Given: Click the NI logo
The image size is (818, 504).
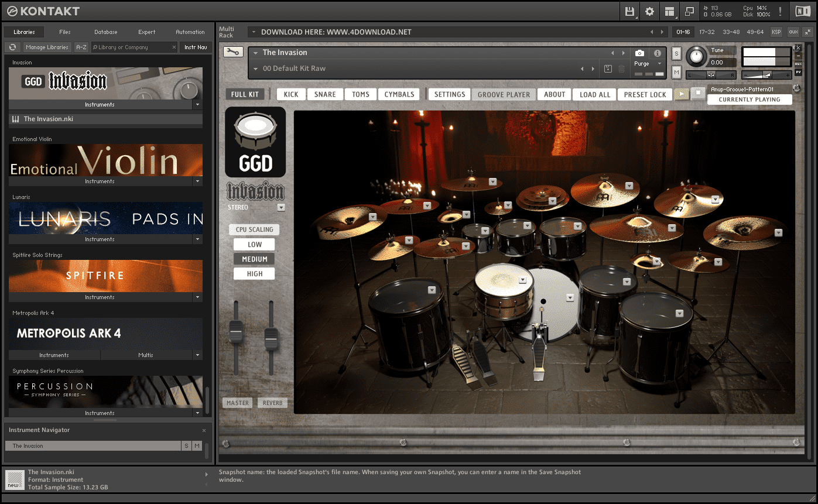Looking at the screenshot, I should tap(803, 11).
